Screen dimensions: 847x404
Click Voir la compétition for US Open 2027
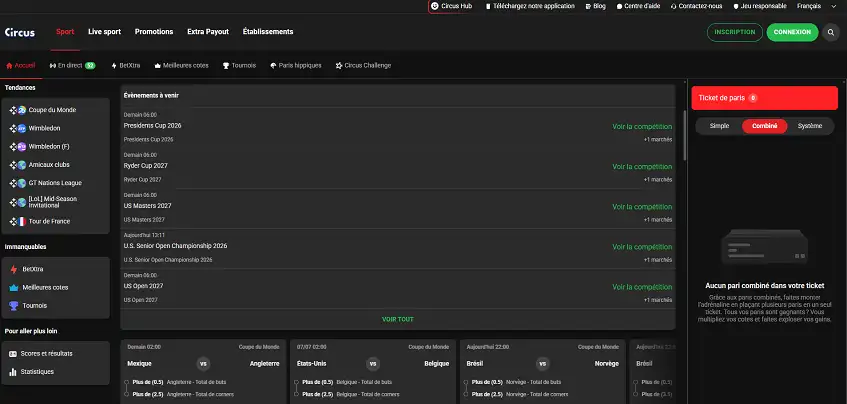[x=642, y=287]
